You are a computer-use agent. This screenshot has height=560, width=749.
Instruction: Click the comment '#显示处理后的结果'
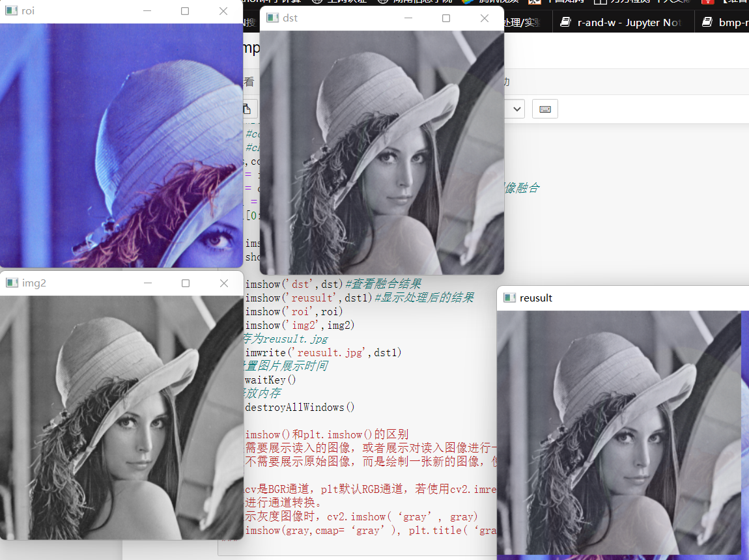coord(425,298)
